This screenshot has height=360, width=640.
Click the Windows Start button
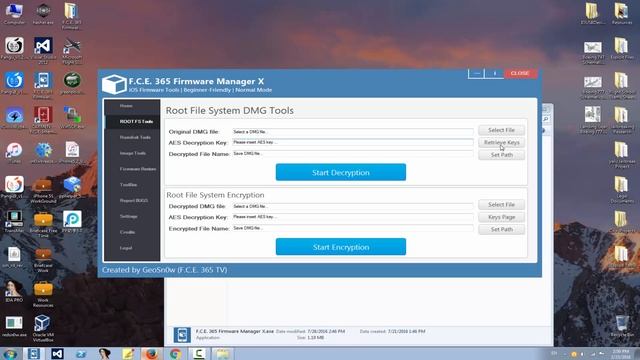click(x=9, y=353)
